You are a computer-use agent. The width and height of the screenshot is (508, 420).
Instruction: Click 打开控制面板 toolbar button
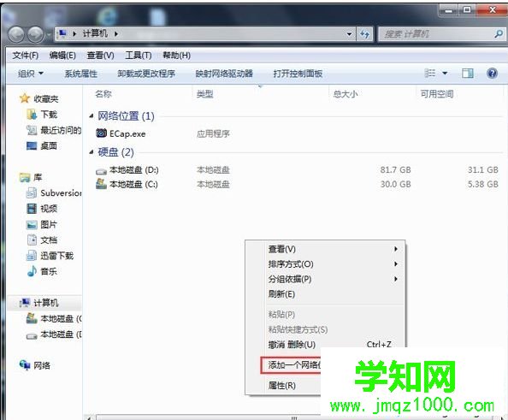pos(298,74)
